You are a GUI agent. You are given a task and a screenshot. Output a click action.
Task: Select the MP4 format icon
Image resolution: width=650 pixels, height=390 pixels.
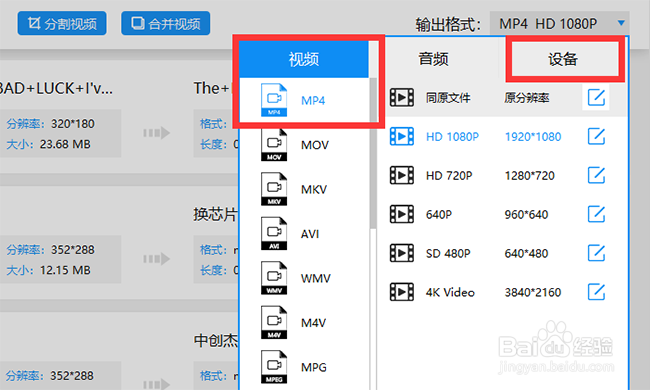pyautogui.click(x=274, y=100)
